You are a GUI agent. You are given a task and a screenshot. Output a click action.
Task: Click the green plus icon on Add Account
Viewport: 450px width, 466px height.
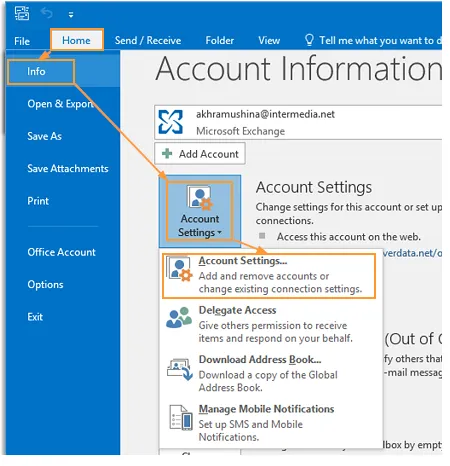pyautogui.click(x=167, y=154)
